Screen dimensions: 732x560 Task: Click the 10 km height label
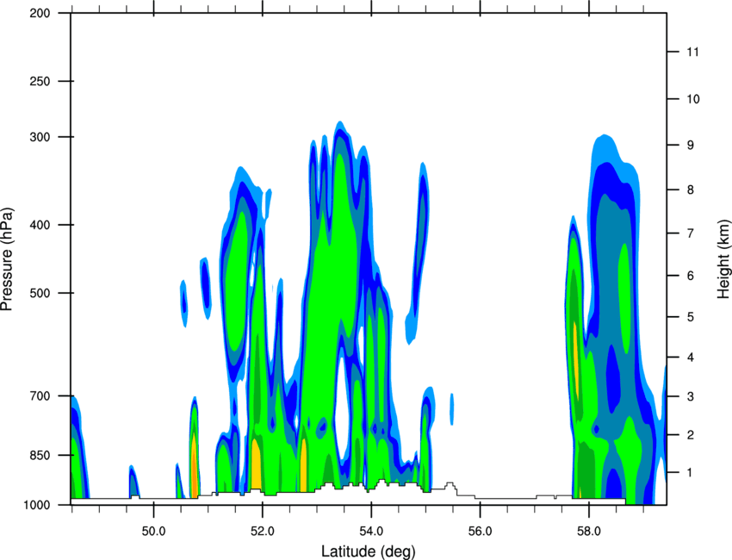click(693, 99)
